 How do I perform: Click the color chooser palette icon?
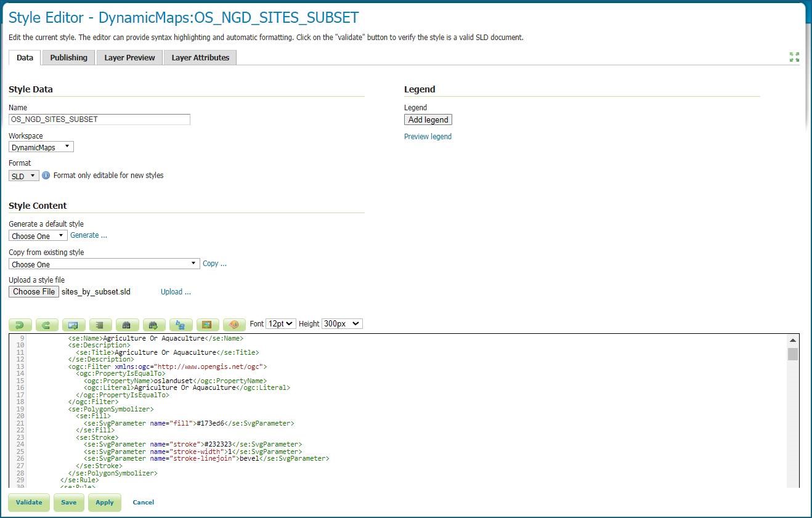click(x=234, y=324)
